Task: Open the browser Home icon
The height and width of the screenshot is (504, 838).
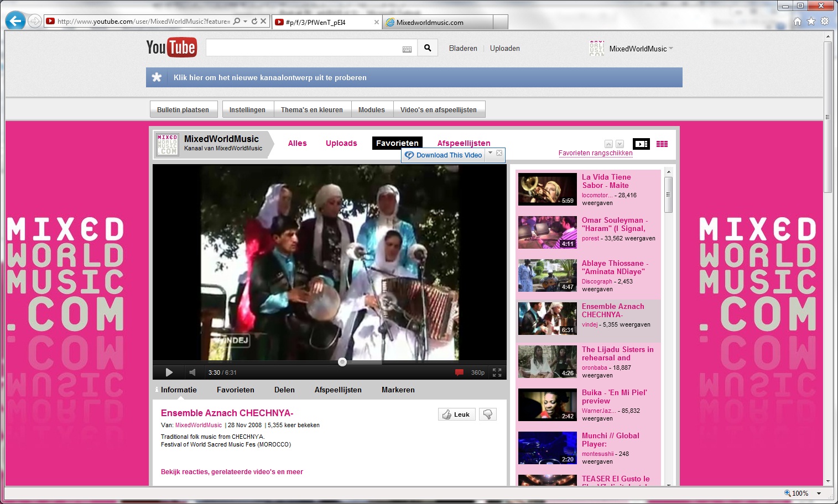Action: (797, 22)
